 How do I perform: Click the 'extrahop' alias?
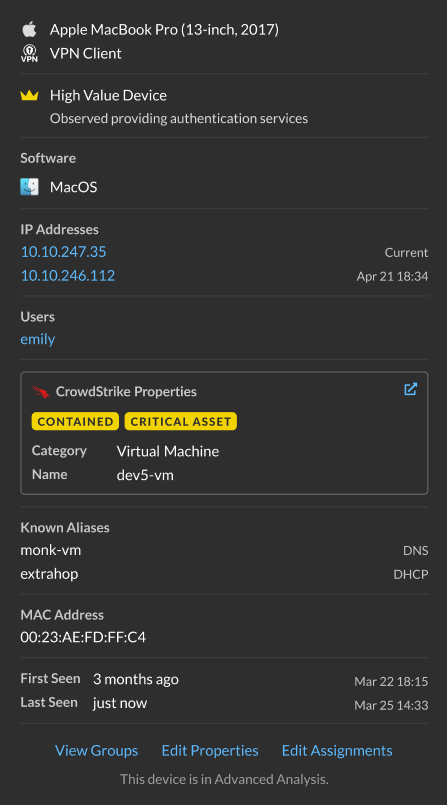tap(49, 574)
